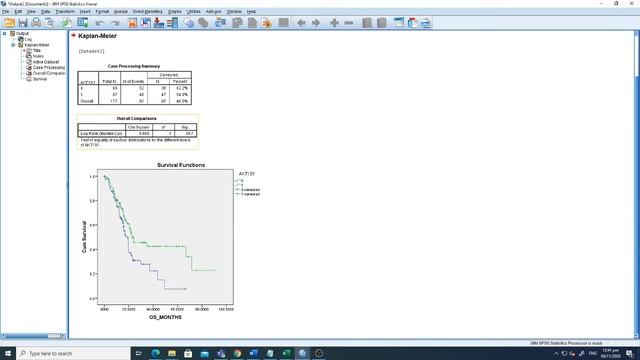
Task: Click the Export output icon
Action: [67, 23]
